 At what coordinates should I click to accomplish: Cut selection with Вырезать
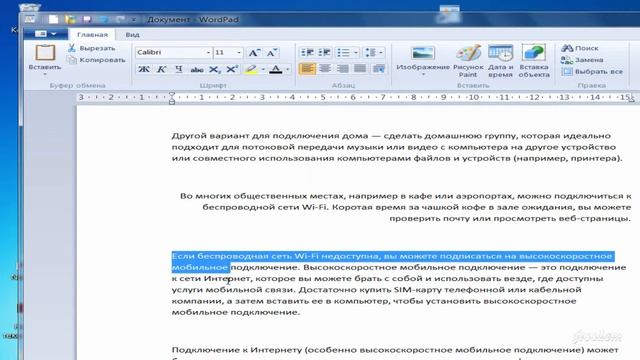[92, 48]
